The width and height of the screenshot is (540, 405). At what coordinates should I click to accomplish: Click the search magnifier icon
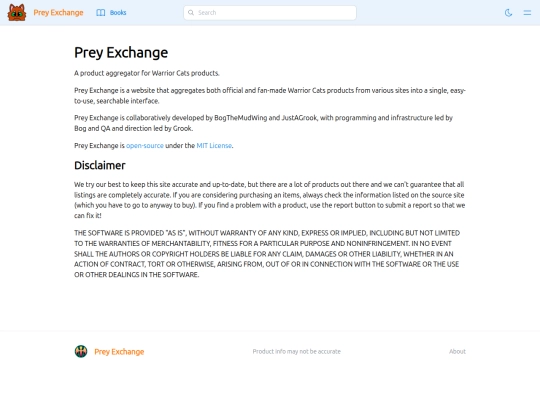click(x=191, y=13)
